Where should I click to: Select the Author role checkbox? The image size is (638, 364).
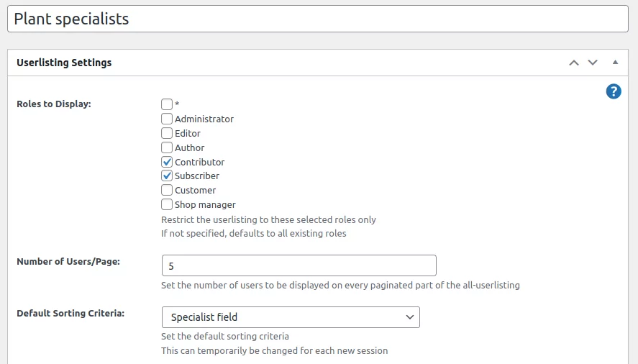tap(167, 147)
